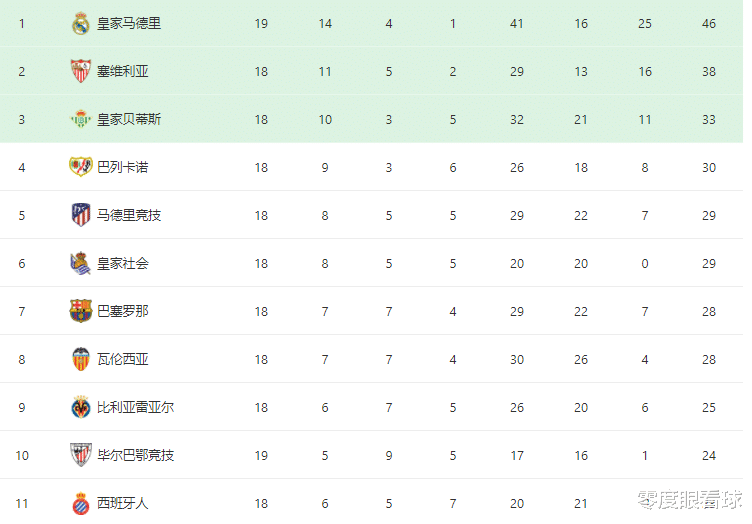
Task: Select the Real Betis crest logo
Action: pyautogui.click(x=81, y=119)
